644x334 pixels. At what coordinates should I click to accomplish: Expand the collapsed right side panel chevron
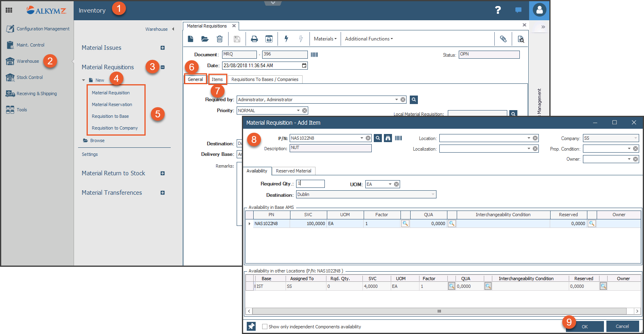pos(543,27)
